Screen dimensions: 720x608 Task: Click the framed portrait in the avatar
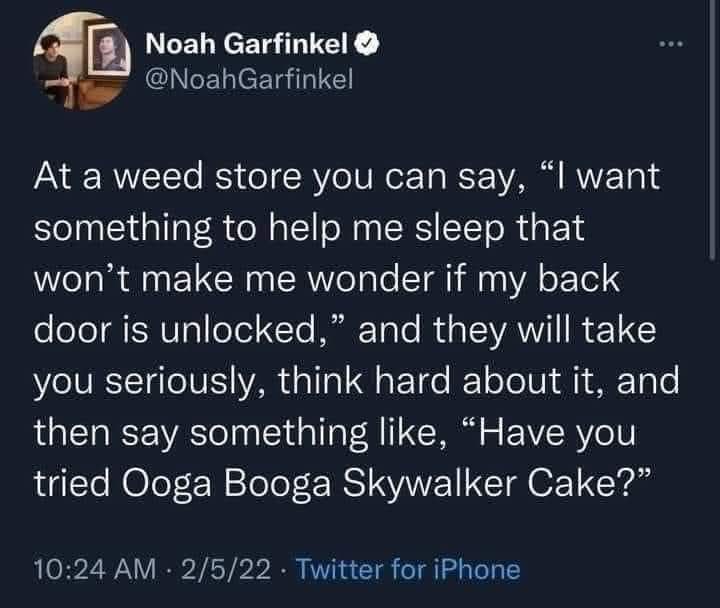click(x=107, y=49)
